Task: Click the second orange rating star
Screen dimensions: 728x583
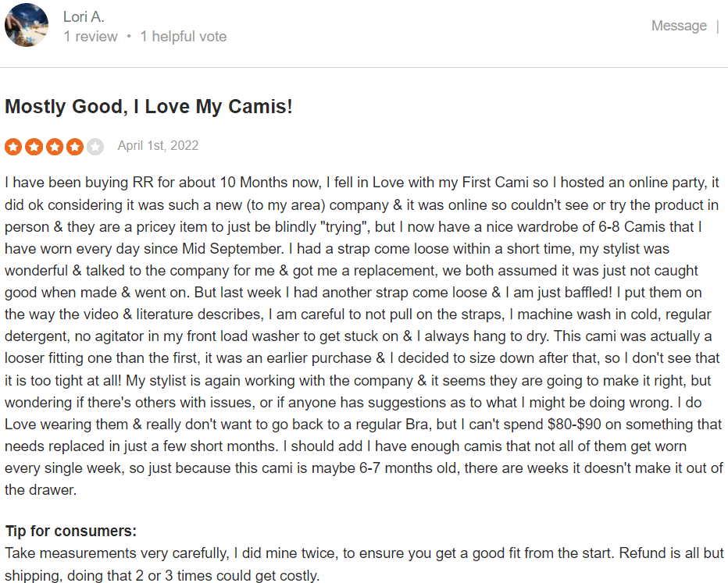Action: (34, 147)
